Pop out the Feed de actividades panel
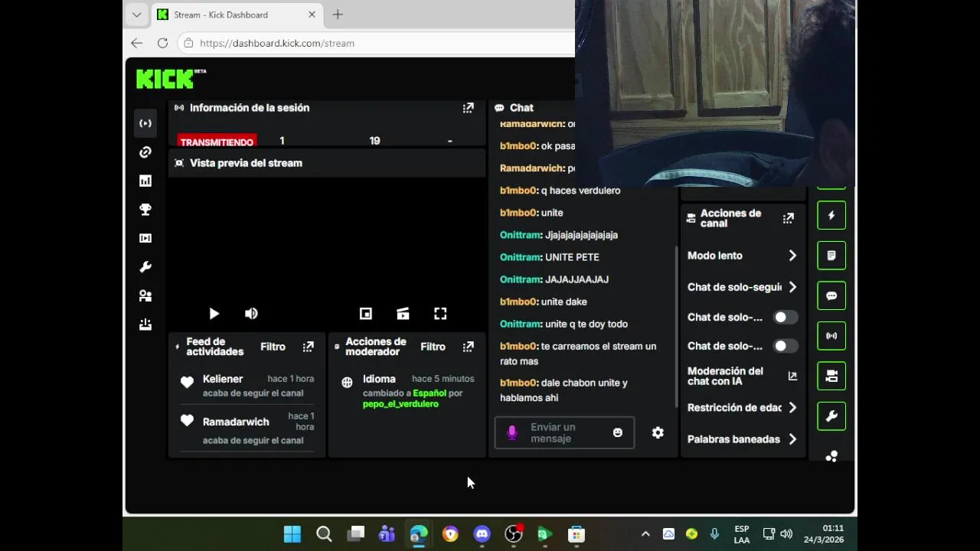Image resolution: width=980 pixels, height=551 pixels. (x=308, y=347)
